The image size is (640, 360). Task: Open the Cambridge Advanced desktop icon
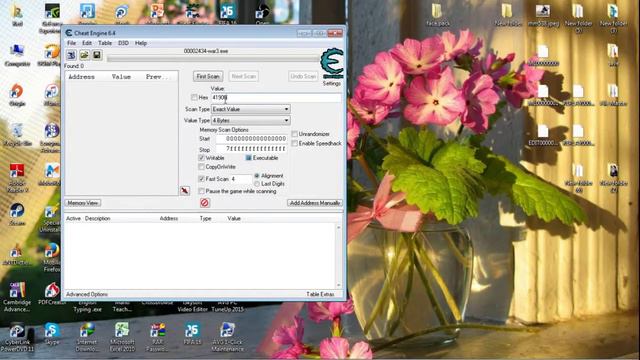coord(17,297)
